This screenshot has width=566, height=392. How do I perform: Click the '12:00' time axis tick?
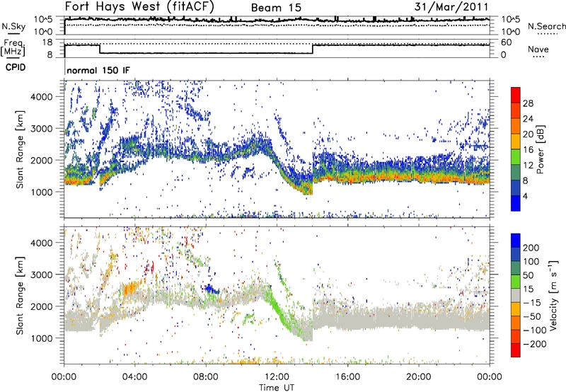point(277,377)
